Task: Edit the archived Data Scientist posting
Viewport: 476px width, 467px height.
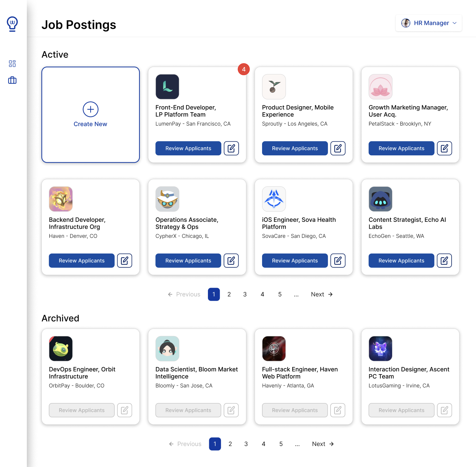Action: coord(231,410)
